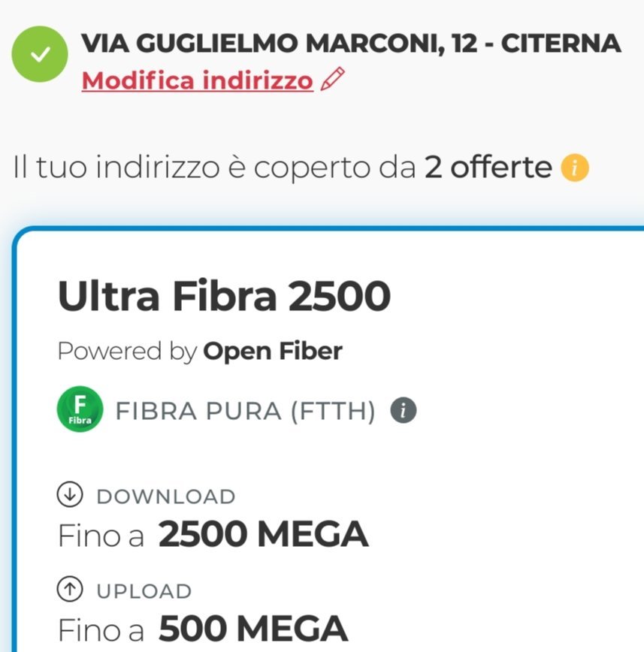Click the download arrow icon
The width and height of the screenshot is (644, 652).
tap(70, 495)
